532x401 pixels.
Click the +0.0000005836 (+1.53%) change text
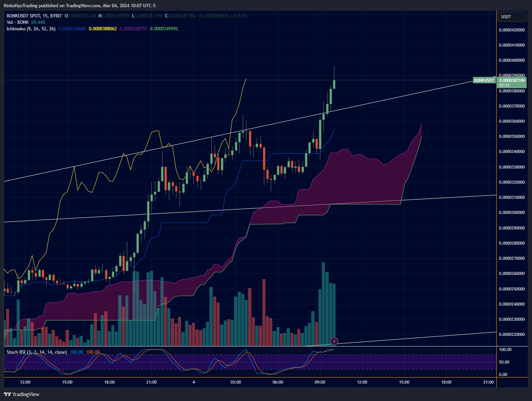223,16
